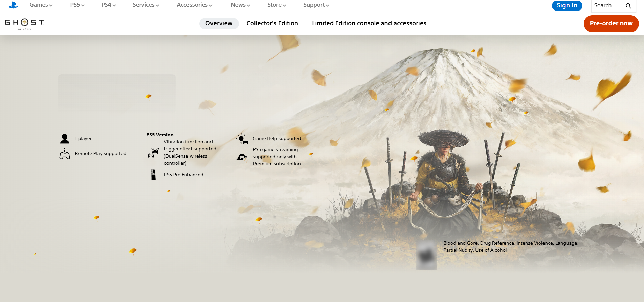Expand the PS5 menu
644x302 pixels.
coord(77,5)
